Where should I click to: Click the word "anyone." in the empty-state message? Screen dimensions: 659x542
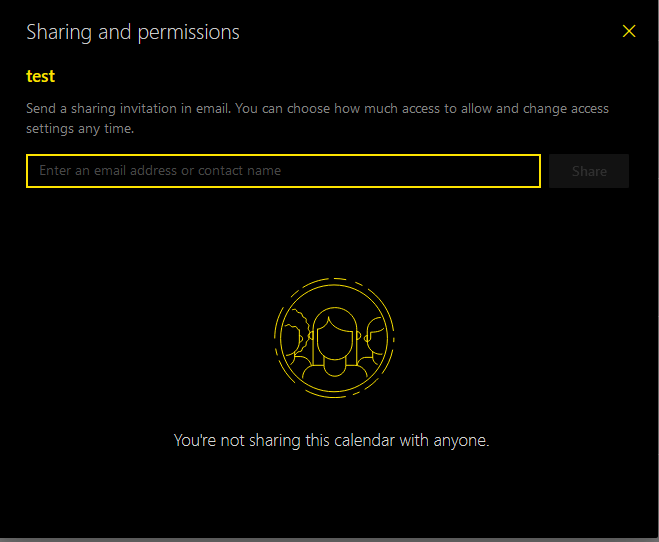click(x=461, y=441)
